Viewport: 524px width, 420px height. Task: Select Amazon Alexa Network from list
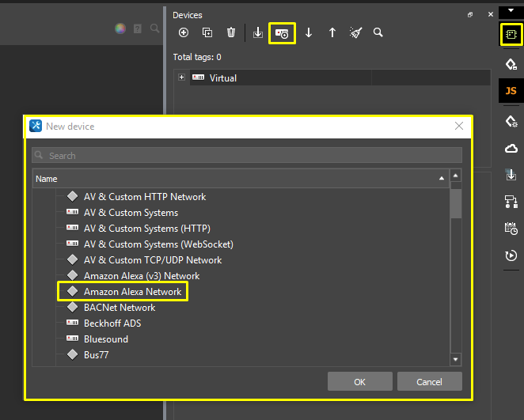[132, 292]
